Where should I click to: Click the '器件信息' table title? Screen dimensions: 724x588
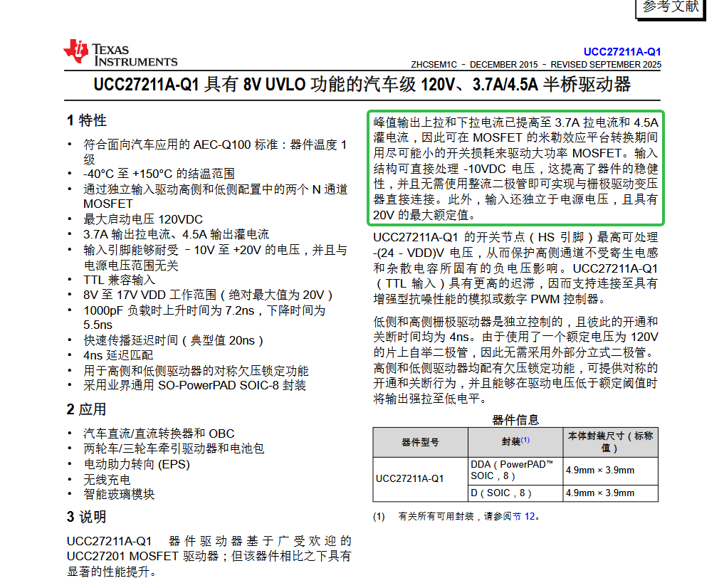[x=515, y=420]
